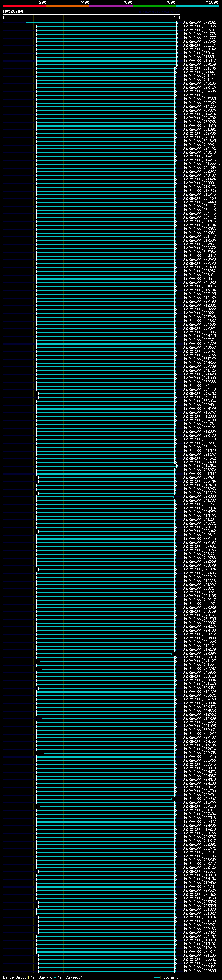The height and width of the screenshot is (980, 222).
Task: Select hit label UniRef100_Q2XTE0
Action: [199, 88]
